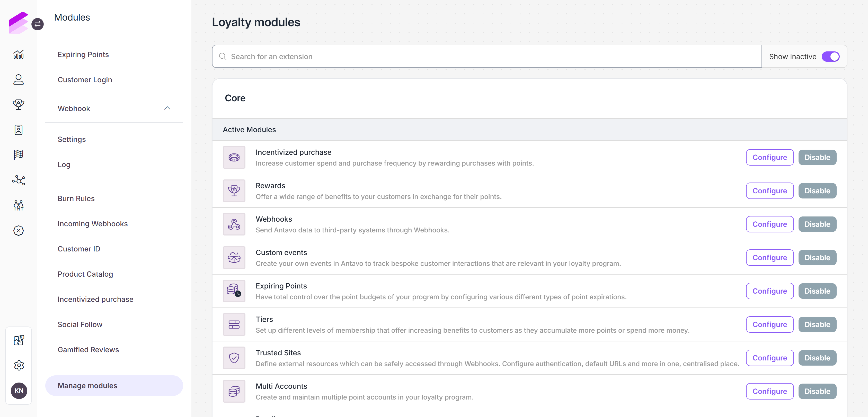The height and width of the screenshot is (417, 868).
Task: Open Customer ID menu item
Action: point(79,249)
